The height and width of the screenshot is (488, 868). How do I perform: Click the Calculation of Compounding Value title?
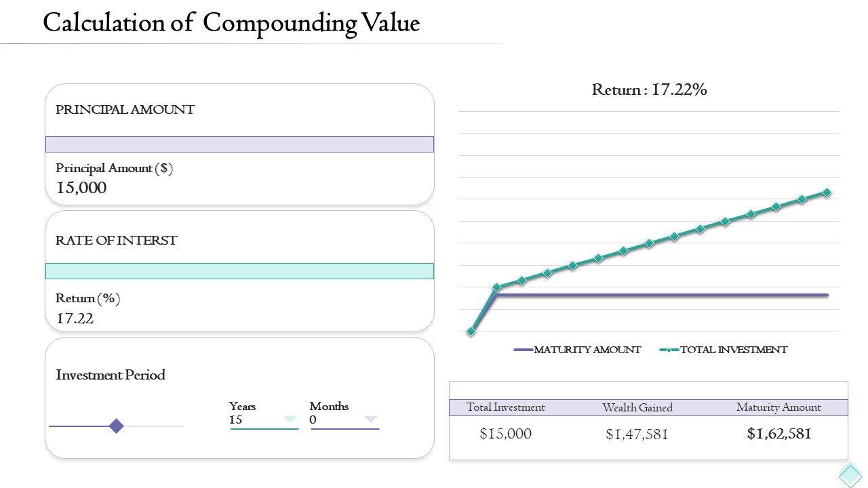click(231, 23)
